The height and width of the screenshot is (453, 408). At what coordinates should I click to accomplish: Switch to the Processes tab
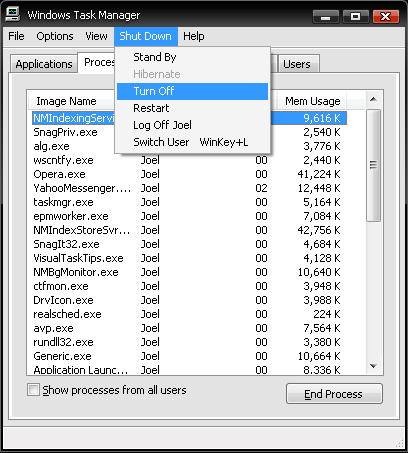point(97,63)
